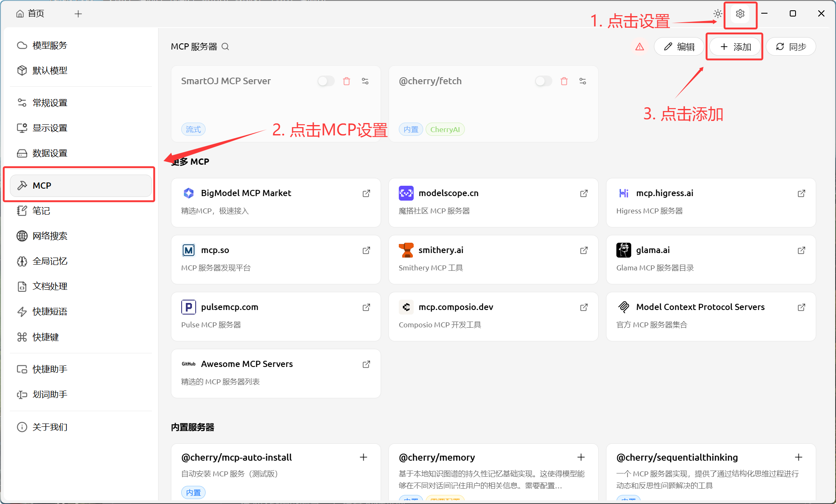Open mcp.so external link icon
The height and width of the screenshot is (504, 836).
[x=366, y=250]
